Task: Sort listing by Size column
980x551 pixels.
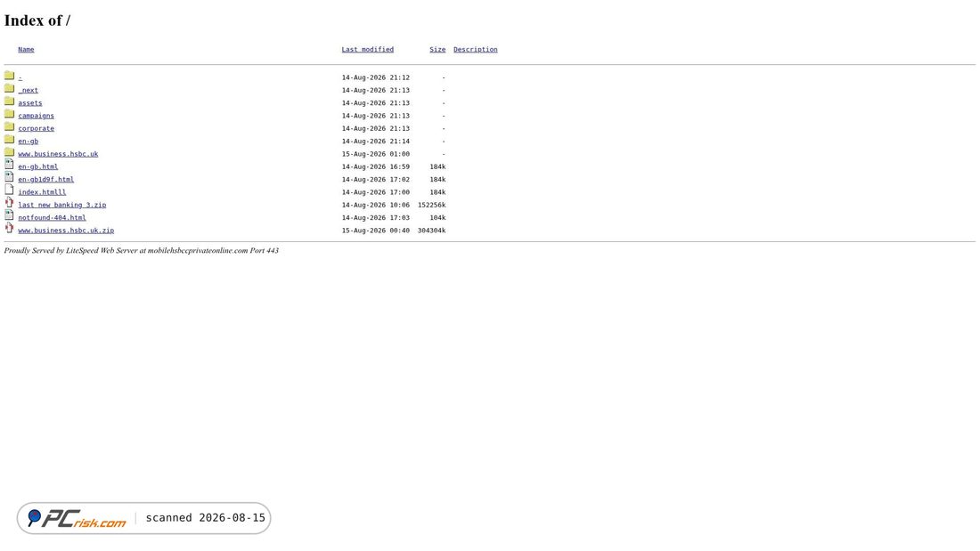Action: 437,49
